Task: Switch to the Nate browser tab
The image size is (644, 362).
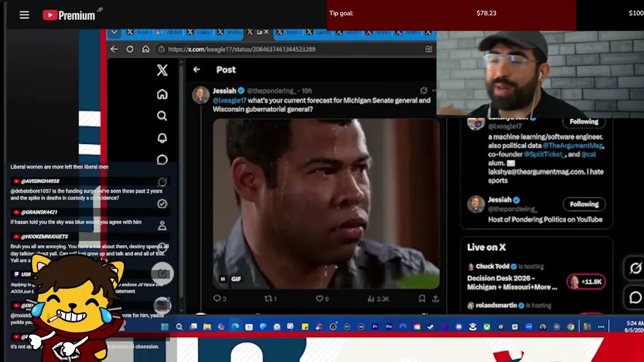Action: tap(289, 32)
